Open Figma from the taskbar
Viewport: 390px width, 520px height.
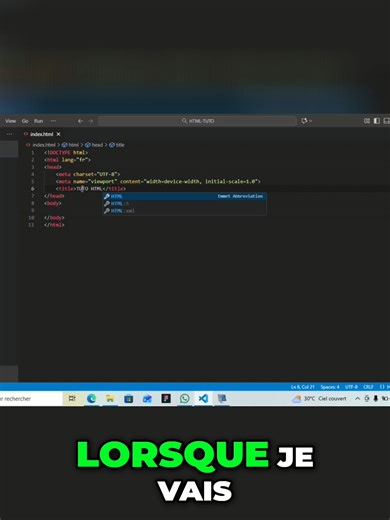tap(166, 398)
